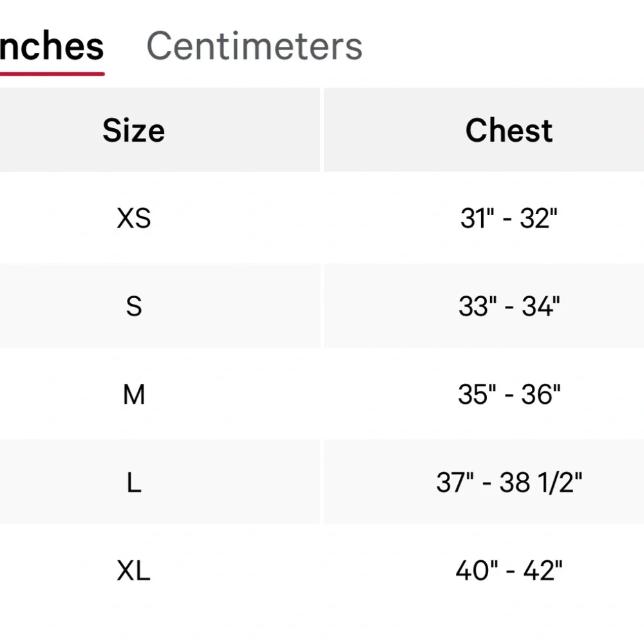The image size is (644, 644).
Task: Click the 40" chest value
Action: point(474,571)
